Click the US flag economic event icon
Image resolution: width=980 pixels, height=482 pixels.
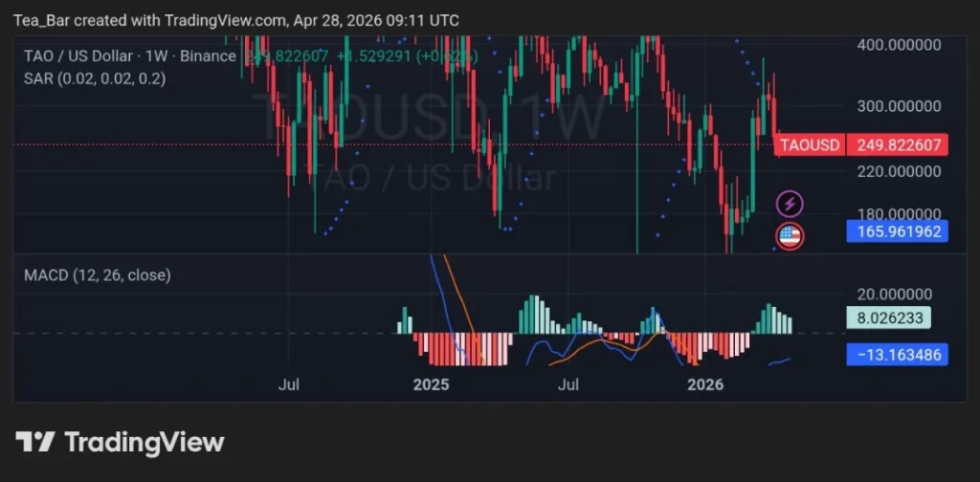pos(790,235)
